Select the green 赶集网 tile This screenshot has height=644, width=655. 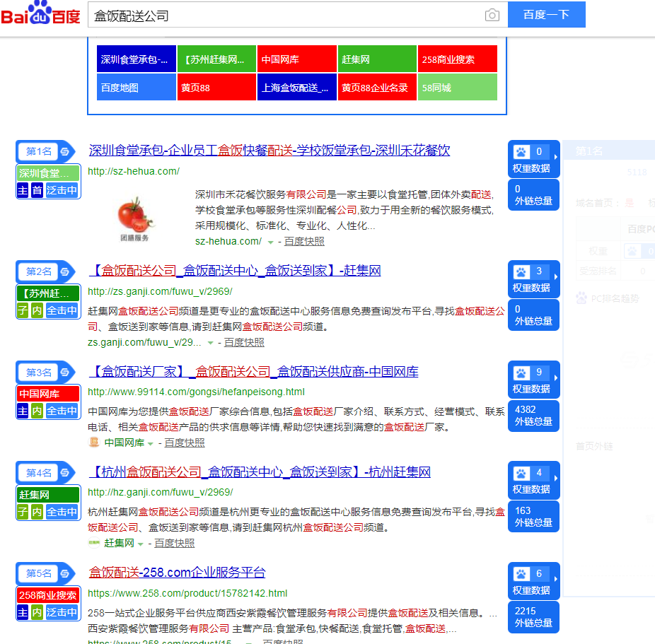[x=377, y=59]
